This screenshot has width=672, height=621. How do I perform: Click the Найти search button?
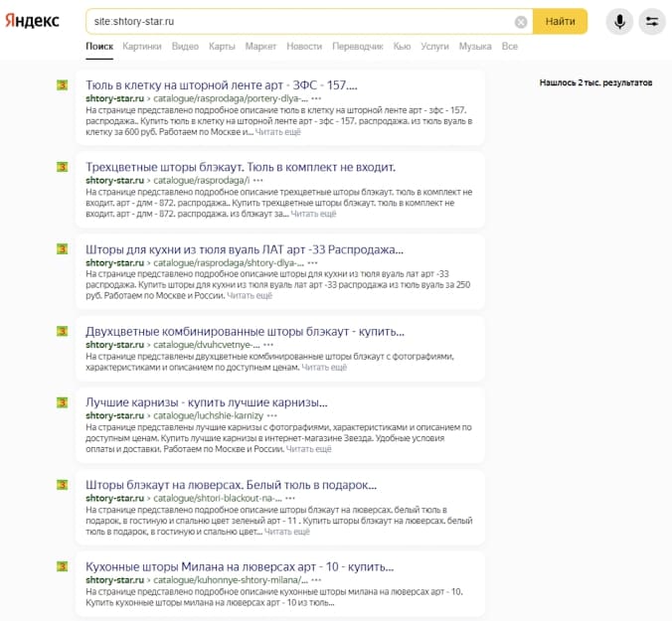(560, 22)
